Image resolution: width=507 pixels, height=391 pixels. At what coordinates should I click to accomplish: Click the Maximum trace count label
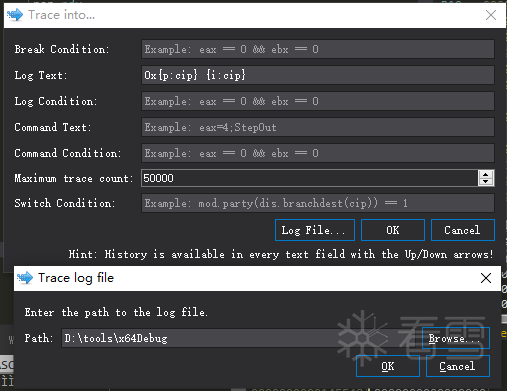point(73,178)
